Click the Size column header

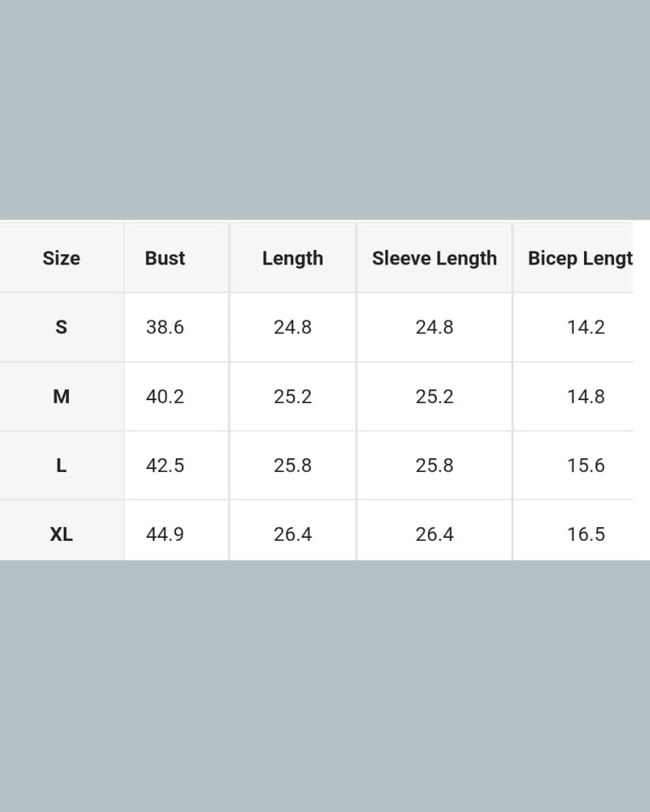(61, 258)
